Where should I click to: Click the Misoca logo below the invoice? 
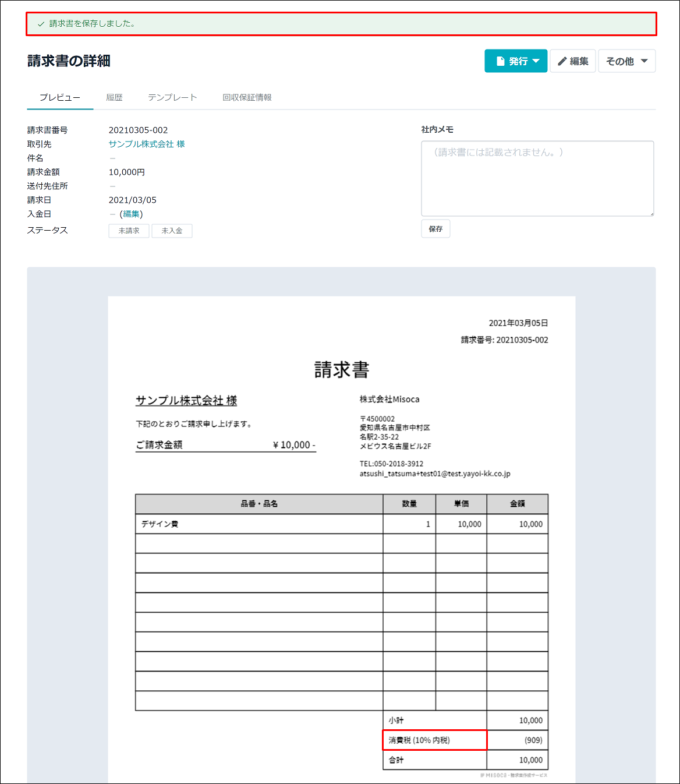pos(513,775)
